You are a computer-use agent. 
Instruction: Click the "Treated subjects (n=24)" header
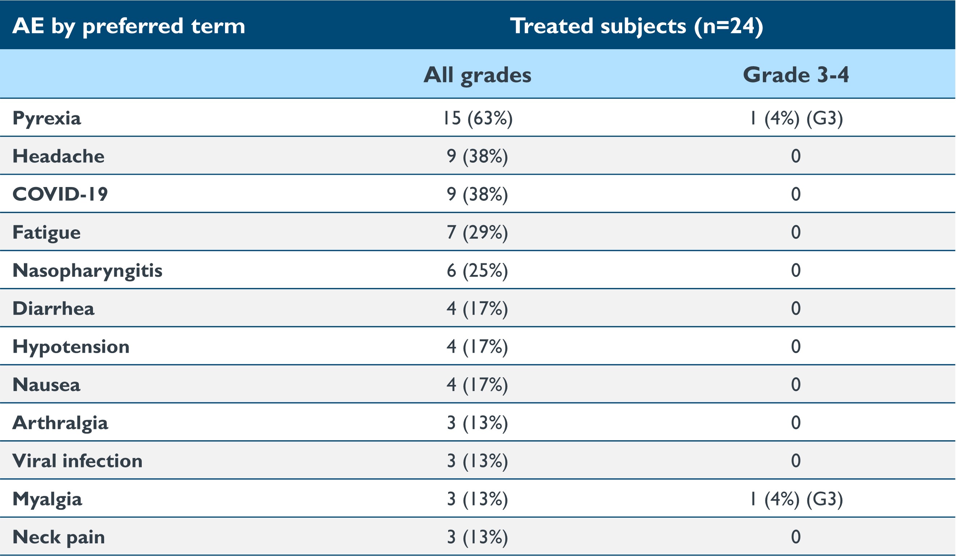pos(636,26)
